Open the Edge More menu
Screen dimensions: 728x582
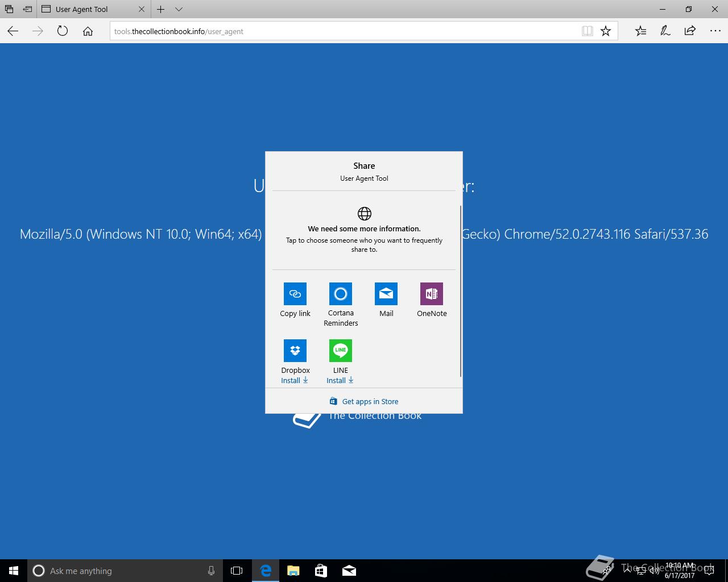coord(715,31)
